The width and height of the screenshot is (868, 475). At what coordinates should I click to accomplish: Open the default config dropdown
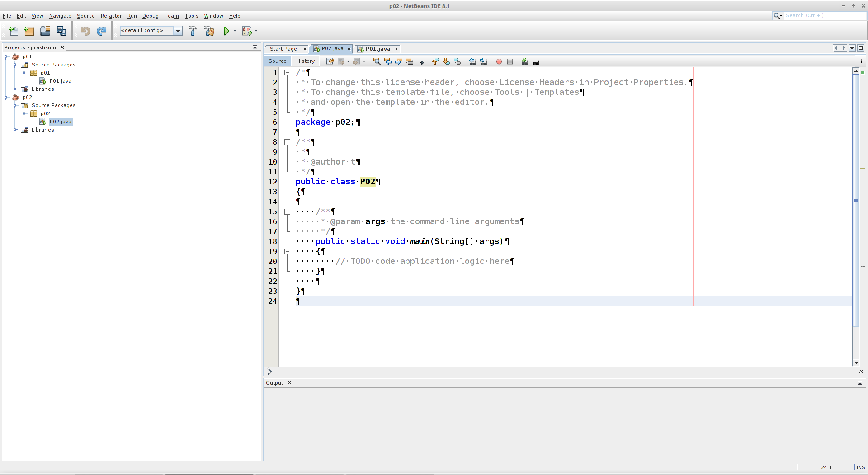pos(178,31)
